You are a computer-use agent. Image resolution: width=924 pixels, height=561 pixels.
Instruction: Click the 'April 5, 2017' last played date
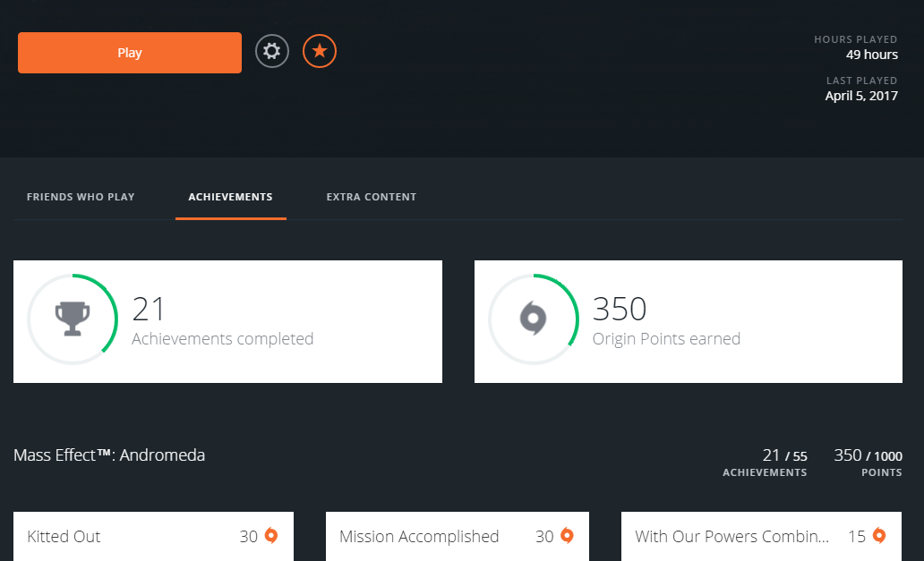(x=861, y=96)
